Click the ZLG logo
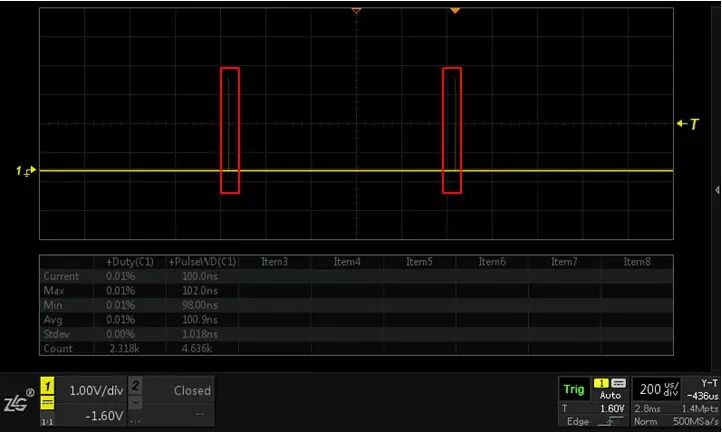 [18, 401]
